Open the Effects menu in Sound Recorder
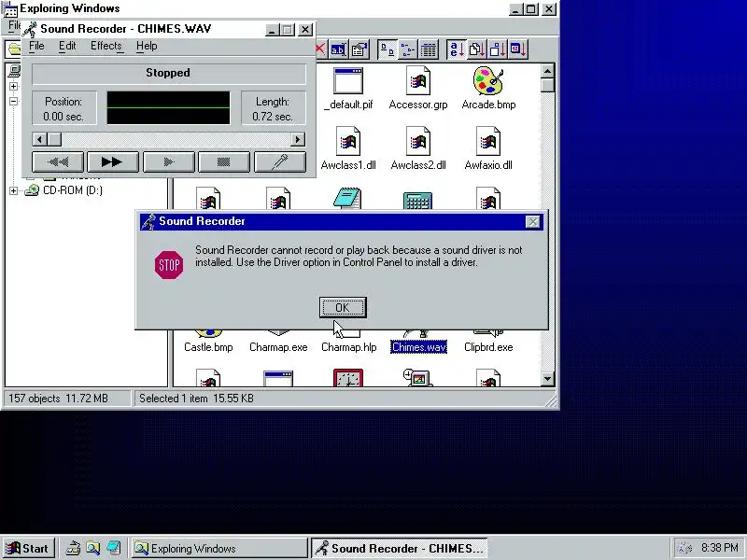 (x=106, y=46)
